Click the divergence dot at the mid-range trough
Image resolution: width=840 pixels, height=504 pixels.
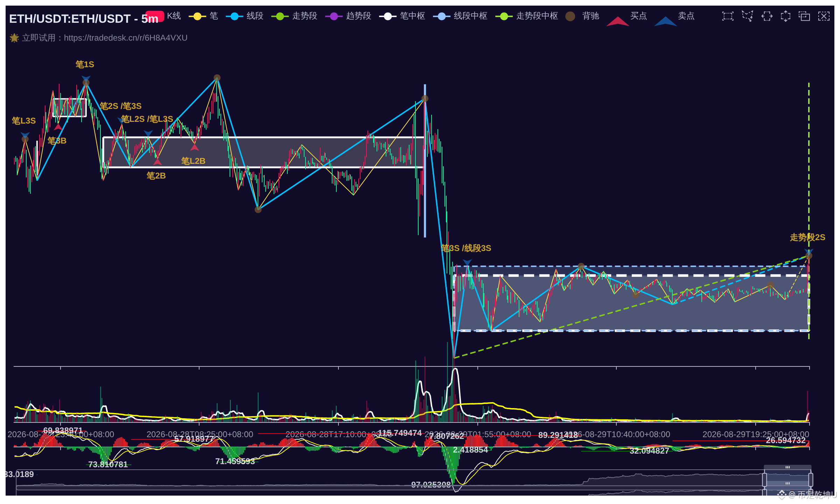tap(258, 210)
